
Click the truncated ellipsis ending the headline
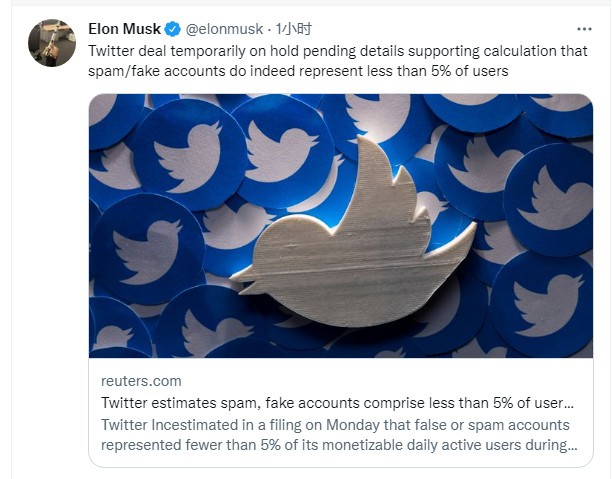pos(568,402)
